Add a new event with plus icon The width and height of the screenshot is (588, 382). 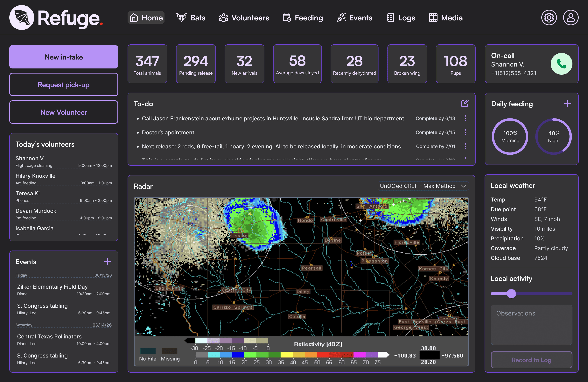[107, 261]
